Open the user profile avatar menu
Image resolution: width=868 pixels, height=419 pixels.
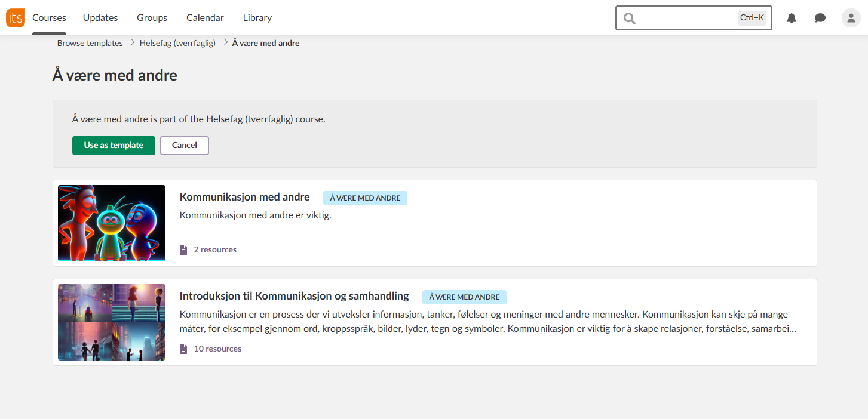tap(851, 18)
